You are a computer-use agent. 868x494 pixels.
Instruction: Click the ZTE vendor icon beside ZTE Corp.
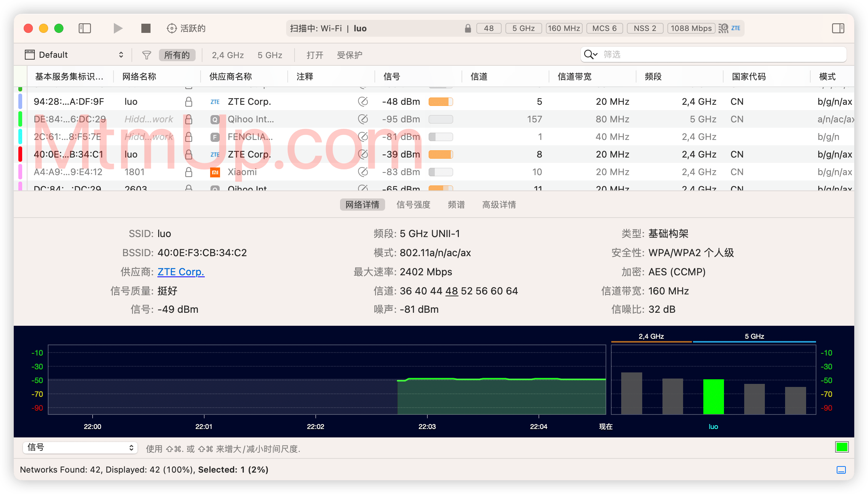coord(215,101)
